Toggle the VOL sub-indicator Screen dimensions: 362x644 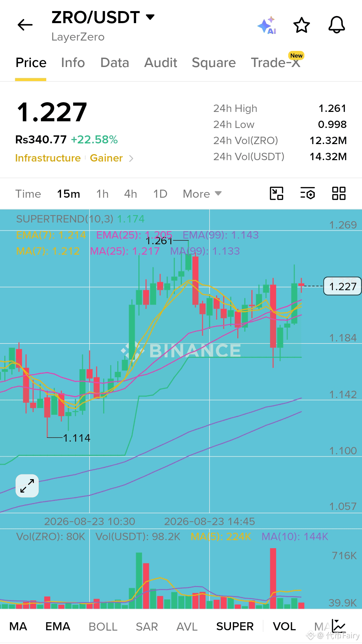(284, 626)
